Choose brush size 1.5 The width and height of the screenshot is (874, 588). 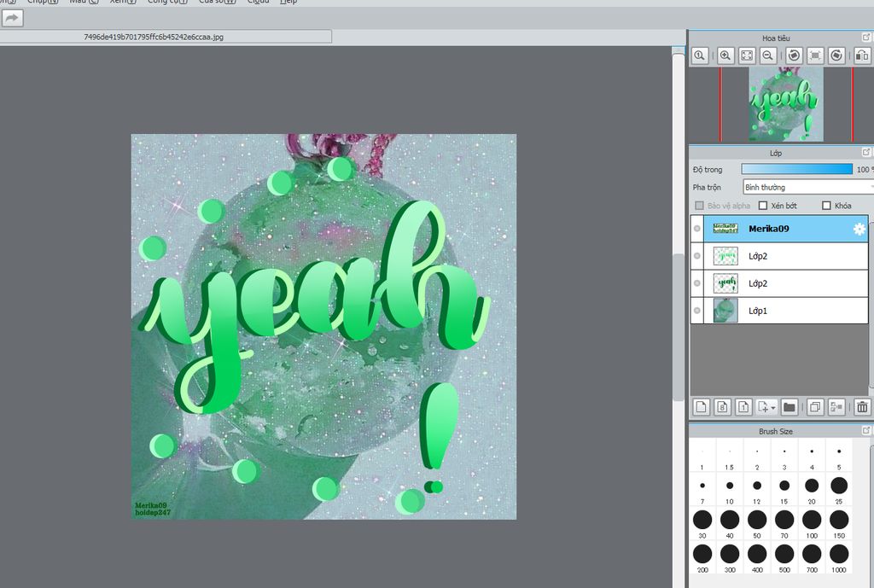(730, 457)
